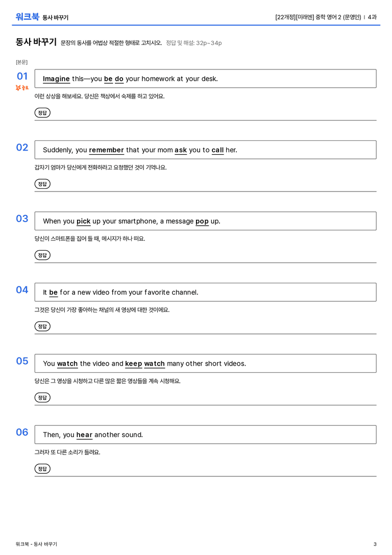392x555 pixels.
Task: Click the red 중요 star mark
Action: [22, 87]
